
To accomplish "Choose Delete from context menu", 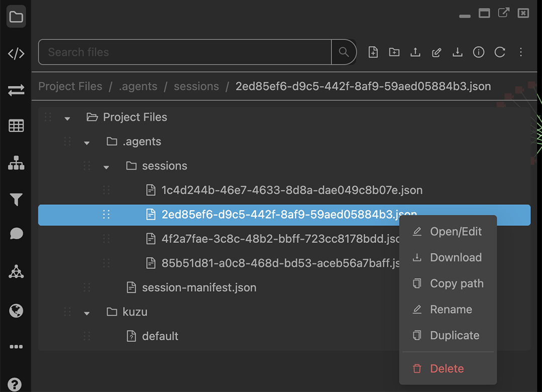I will 448,368.
